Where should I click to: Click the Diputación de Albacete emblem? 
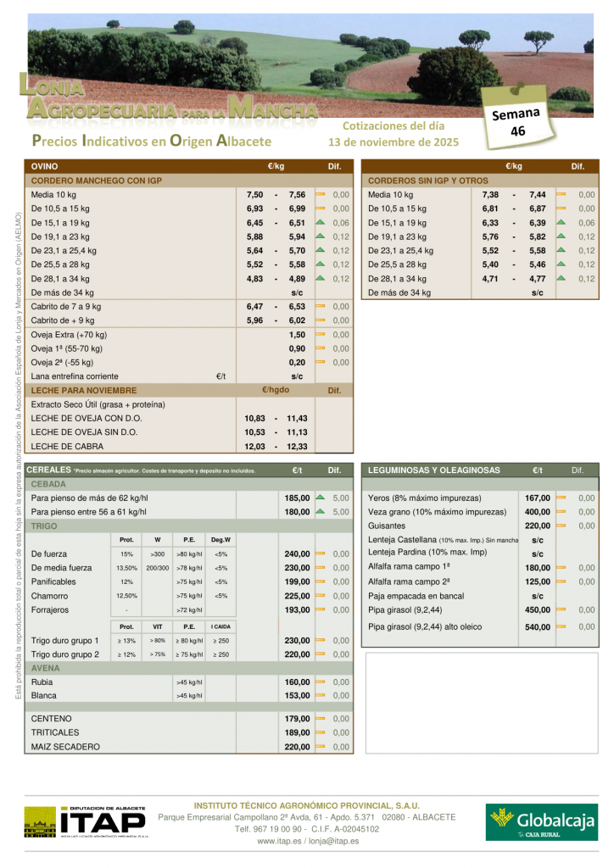tap(40, 822)
